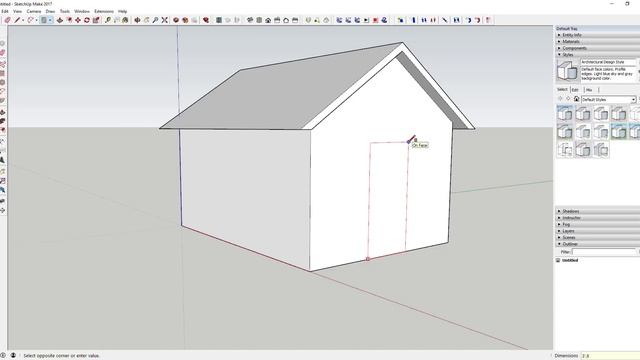Screen dimensions: 640x360
Task: Click the In Model home icon
Action: [x=576, y=99]
